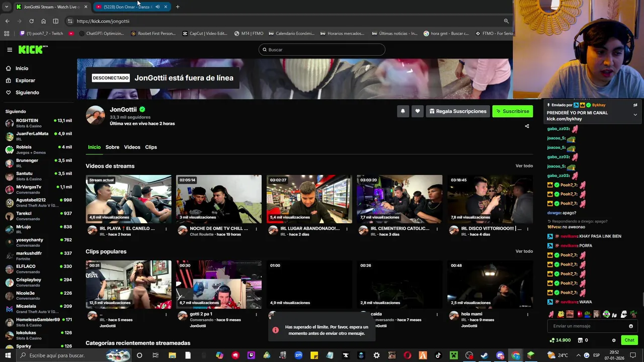Toggle the heart follow button
The height and width of the screenshot is (362, 644).
tap(417, 111)
